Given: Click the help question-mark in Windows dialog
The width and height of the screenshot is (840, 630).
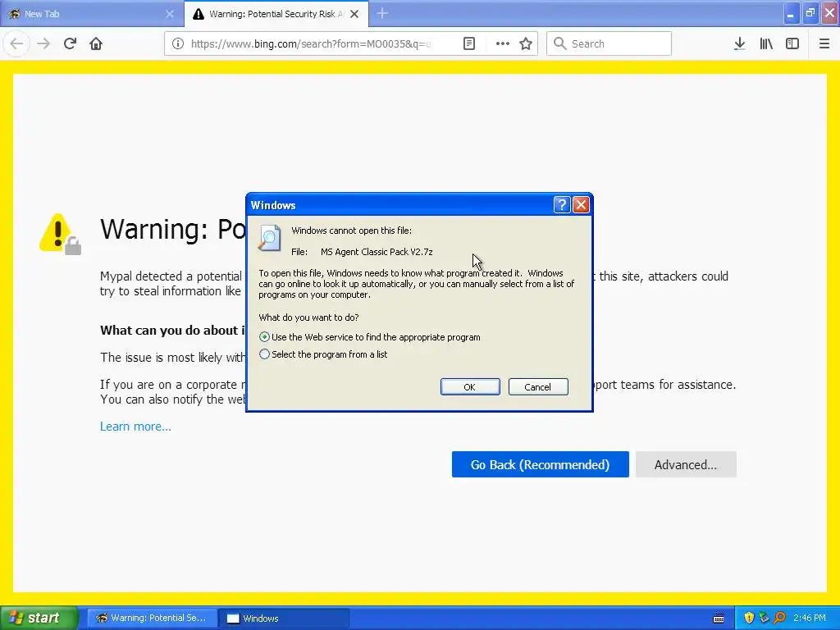Looking at the screenshot, I should [561, 204].
